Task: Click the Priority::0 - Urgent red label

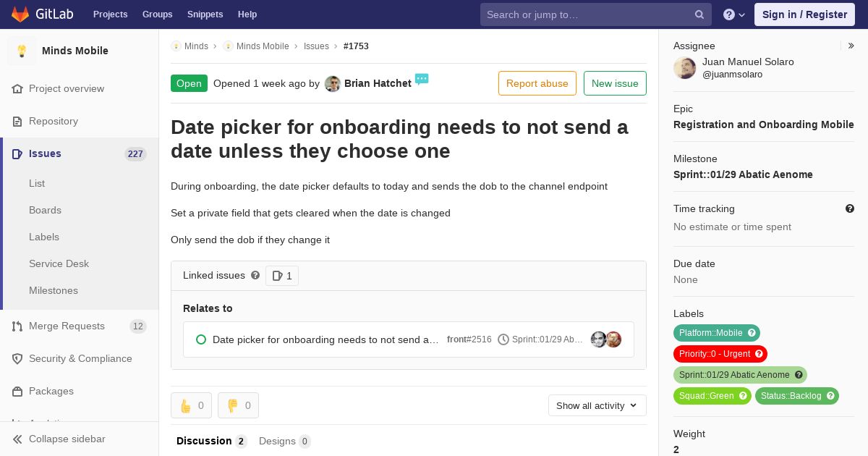Action: click(720, 354)
